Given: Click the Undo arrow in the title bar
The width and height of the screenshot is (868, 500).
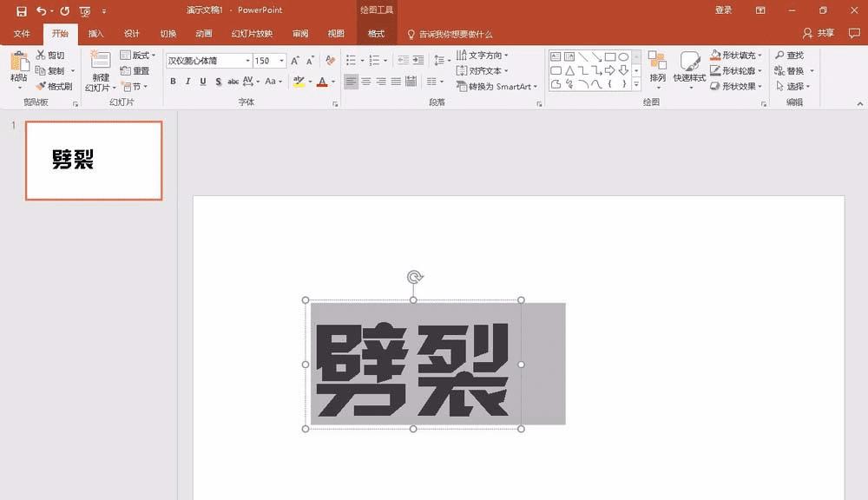Looking at the screenshot, I should pos(42,11).
